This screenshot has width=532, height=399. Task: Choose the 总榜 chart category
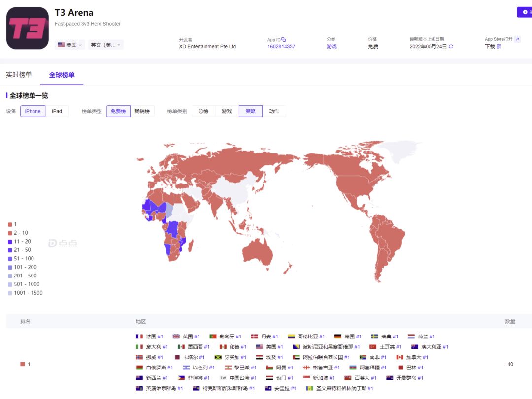(203, 111)
